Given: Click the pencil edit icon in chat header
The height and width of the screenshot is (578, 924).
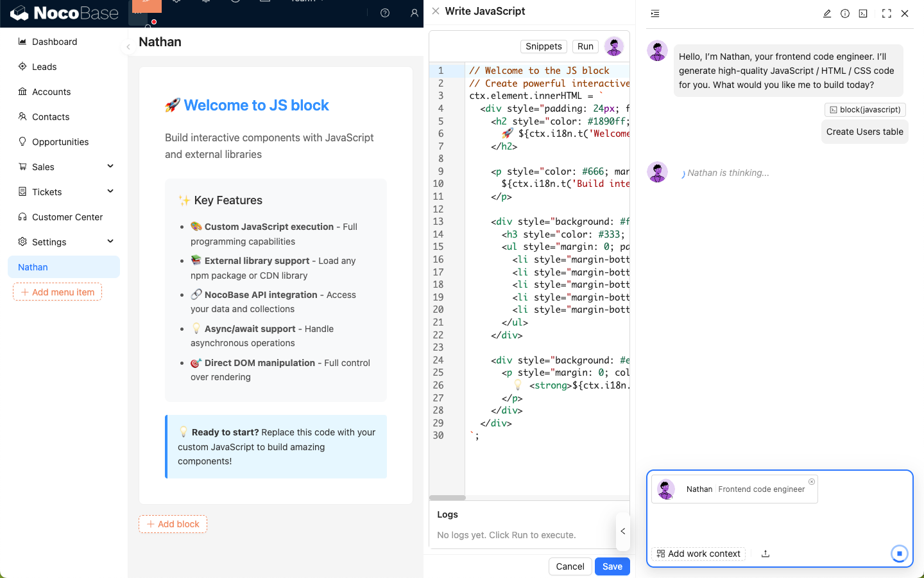Looking at the screenshot, I should (x=827, y=13).
